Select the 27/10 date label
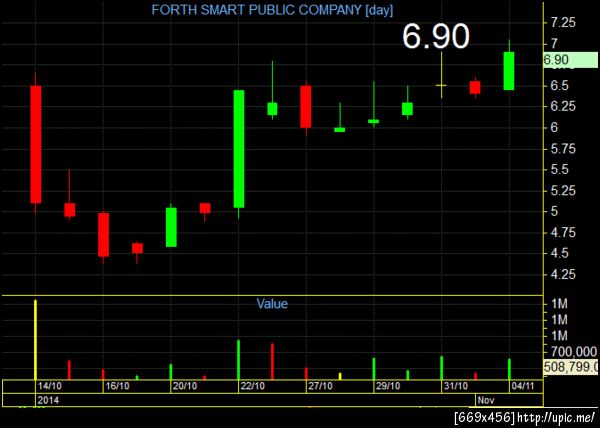600x428 pixels. [320, 386]
